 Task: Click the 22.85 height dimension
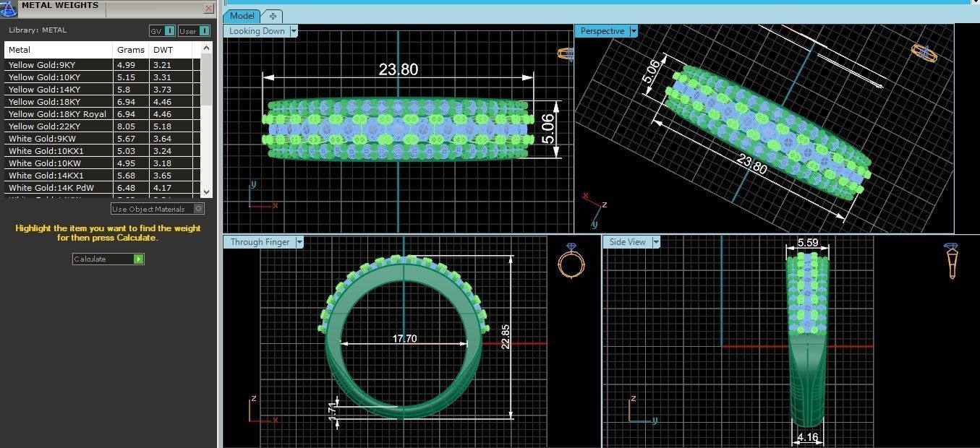505,337
